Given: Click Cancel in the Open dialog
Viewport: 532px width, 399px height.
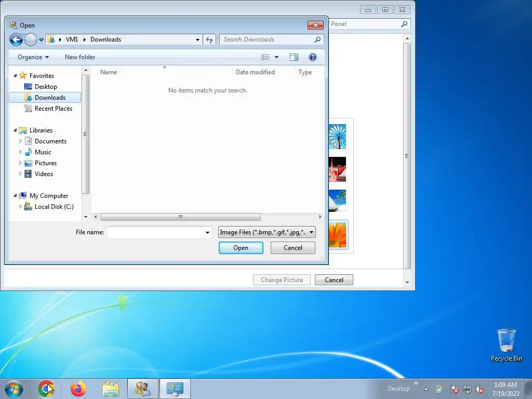Looking at the screenshot, I should point(293,248).
